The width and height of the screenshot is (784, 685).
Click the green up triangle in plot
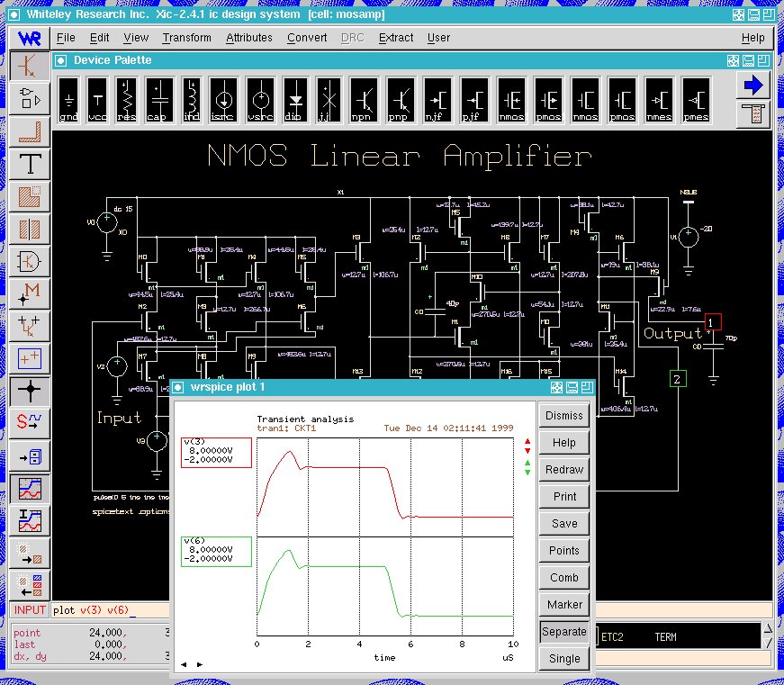click(x=527, y=463)
